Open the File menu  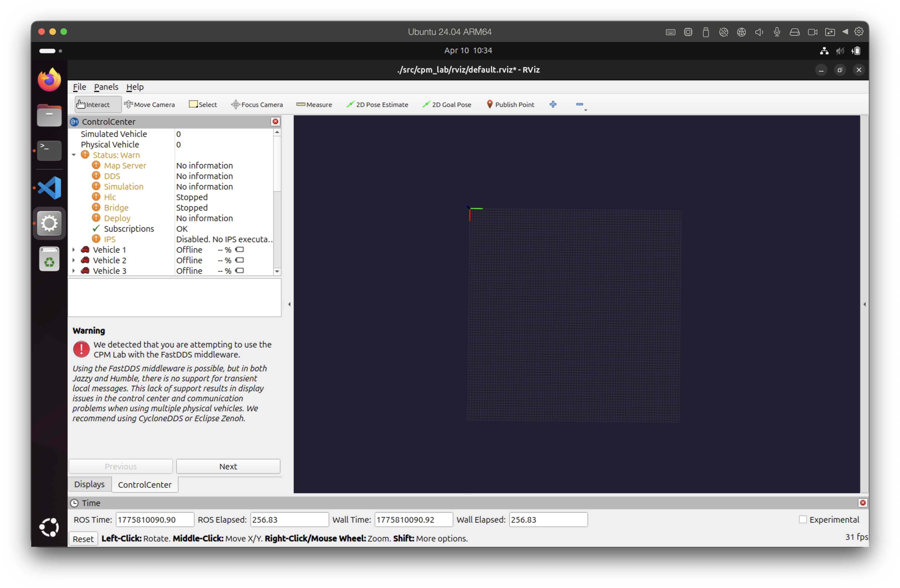[80, 87]
